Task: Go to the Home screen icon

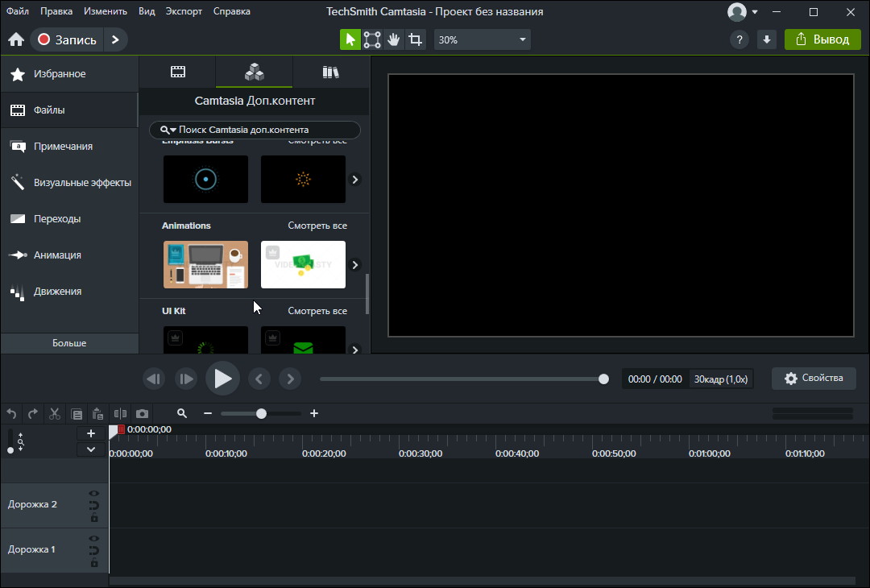Action: [x=16, y=40]
